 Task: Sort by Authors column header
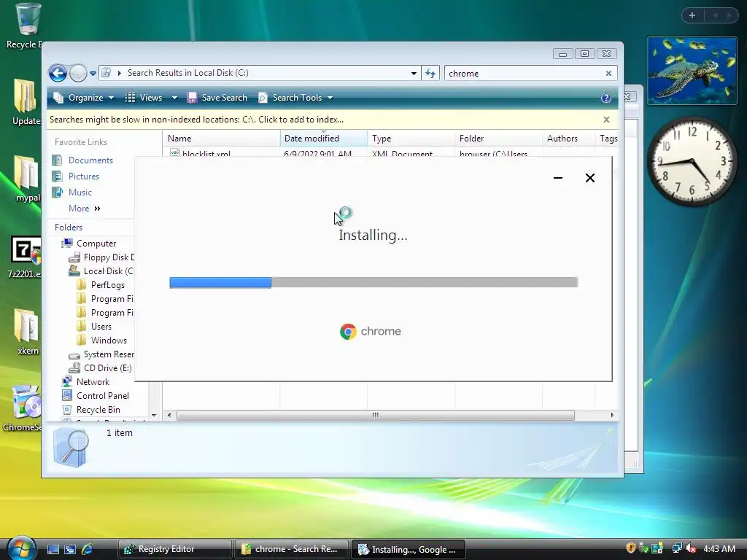point(568,138)
